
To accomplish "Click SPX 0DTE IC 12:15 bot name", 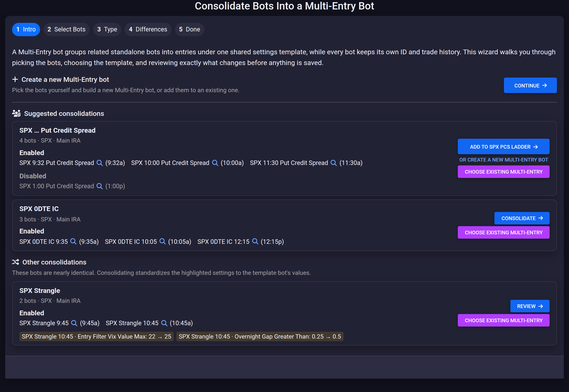I will (224, 242).
